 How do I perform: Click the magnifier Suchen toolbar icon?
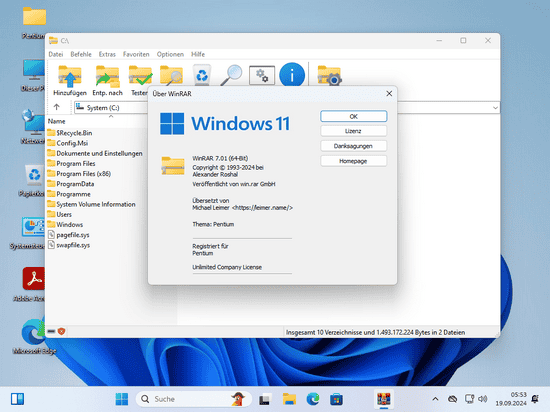pyautogui.click(x=232, y=75)
